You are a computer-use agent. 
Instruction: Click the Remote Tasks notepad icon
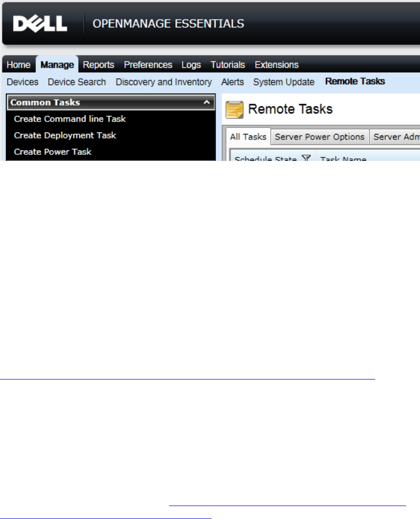pos(234,110)
